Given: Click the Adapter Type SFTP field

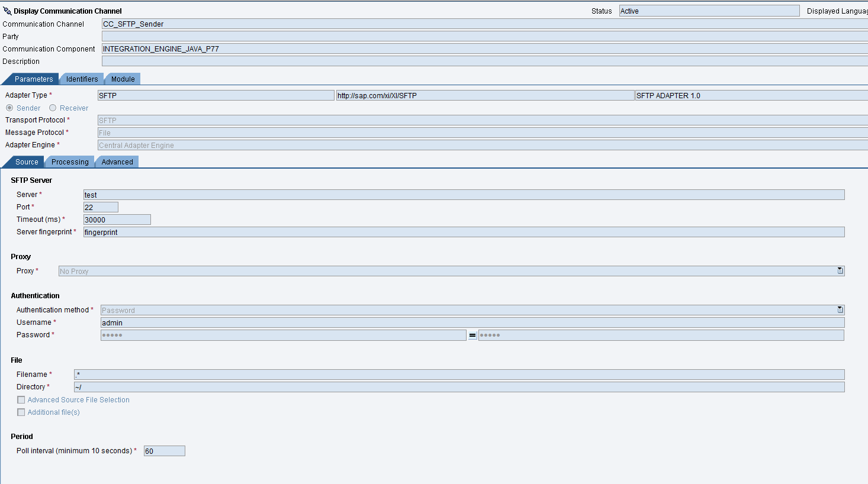Looking at the screenshot, I should click(x=216, y=95).
